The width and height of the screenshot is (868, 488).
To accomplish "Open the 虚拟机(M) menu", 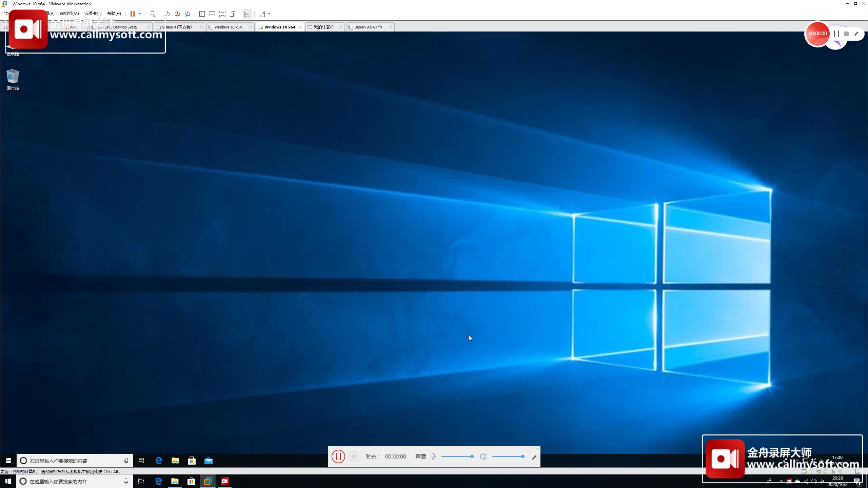I will pos(70,14).
